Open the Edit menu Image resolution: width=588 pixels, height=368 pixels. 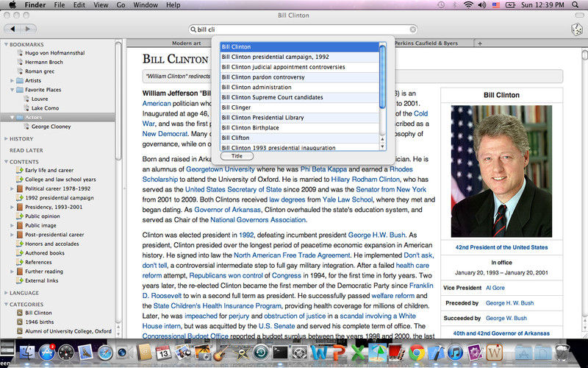click(79, 5)
